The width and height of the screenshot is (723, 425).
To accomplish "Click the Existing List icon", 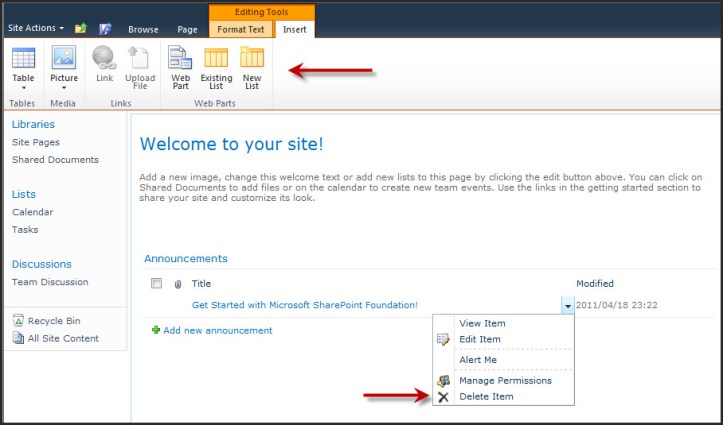I will (216, 58).
